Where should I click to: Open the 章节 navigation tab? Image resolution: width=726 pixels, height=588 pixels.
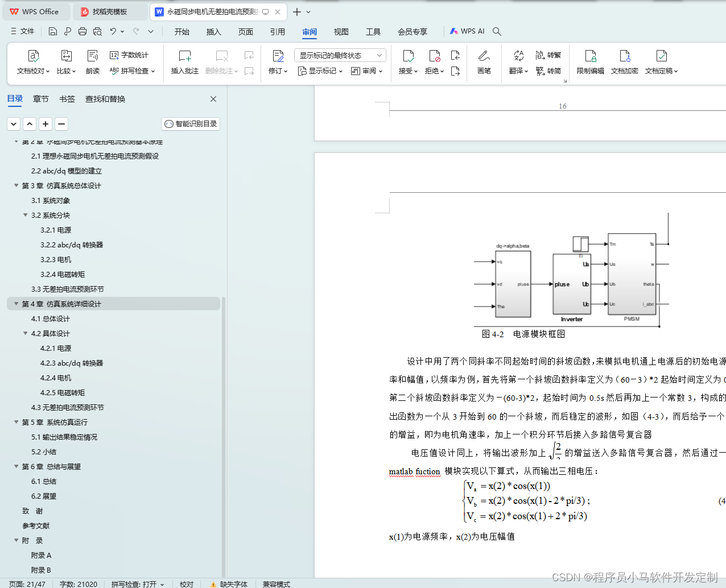point(41,99)
